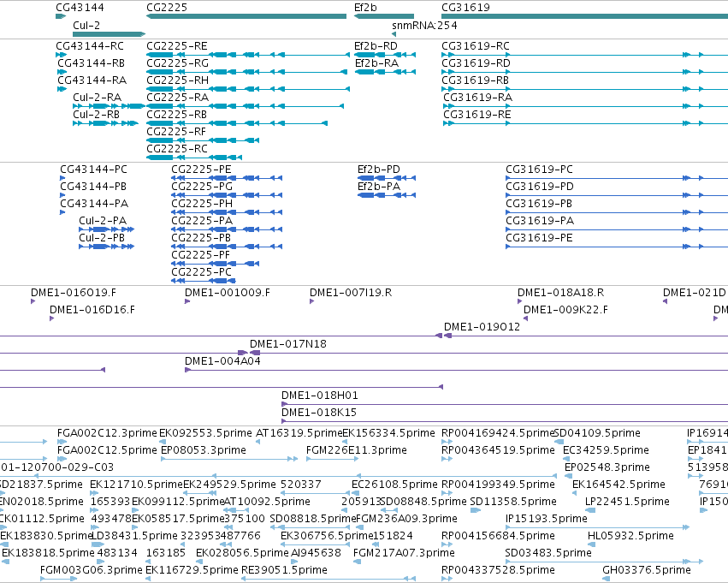
Task: Click the CG31619-PA protein feature glyph
Action: pos(617,229)
